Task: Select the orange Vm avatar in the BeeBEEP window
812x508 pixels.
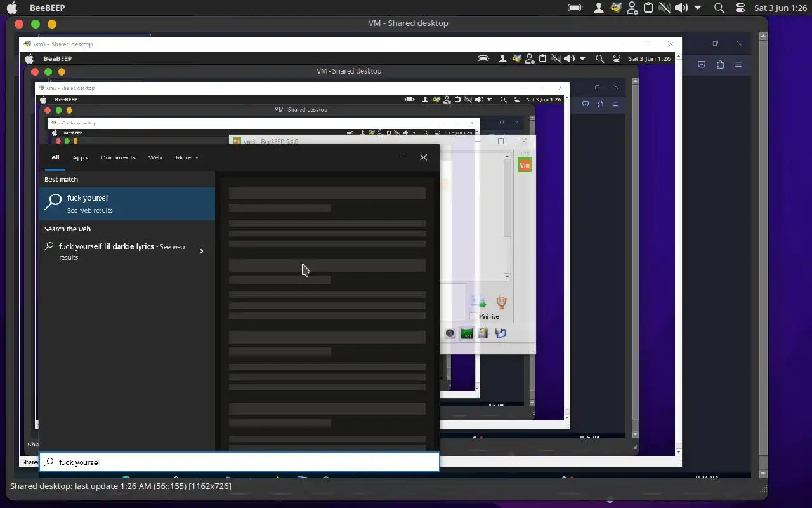Action: point(525,166)
